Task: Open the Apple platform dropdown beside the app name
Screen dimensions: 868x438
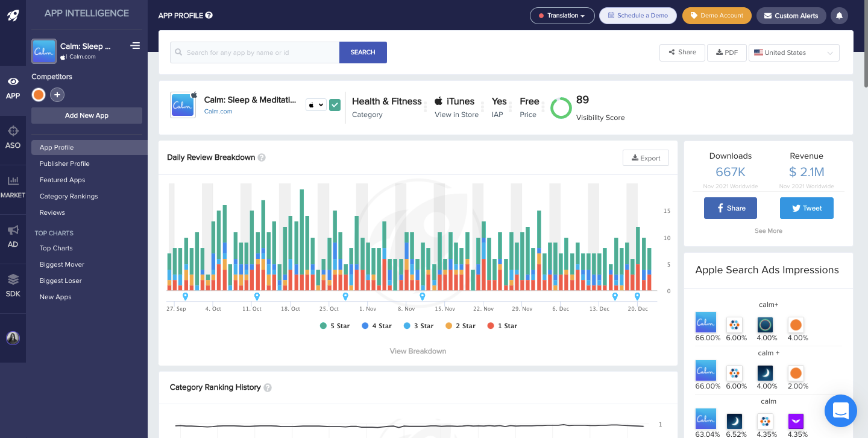Action: (x=316, y=104)
